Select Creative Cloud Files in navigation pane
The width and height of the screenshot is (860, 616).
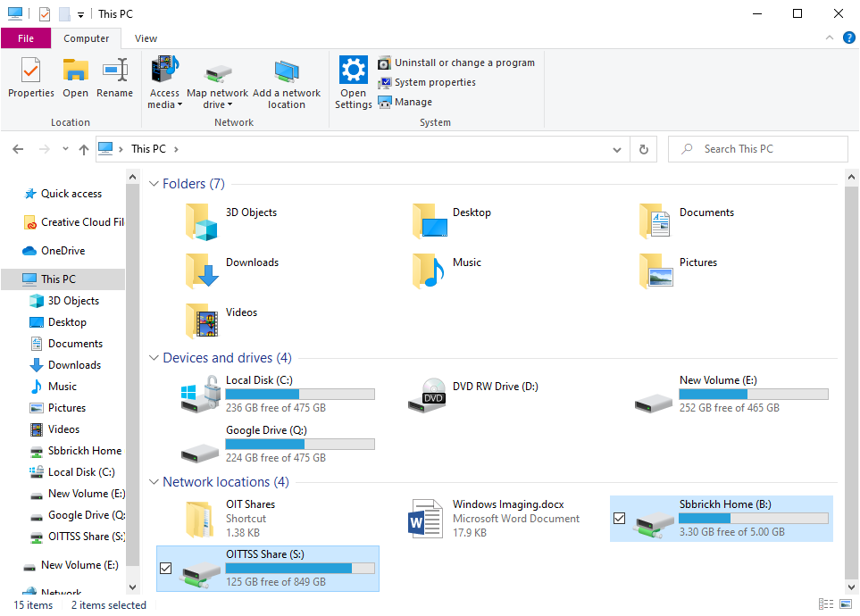pyautogui.click(x=74, y=222)
